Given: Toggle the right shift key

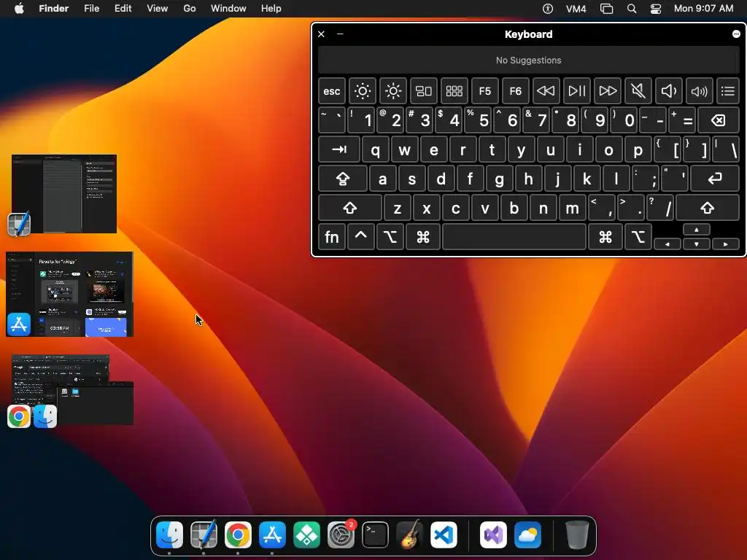Looking at the screenshot, I should click(x=708, y=208).
